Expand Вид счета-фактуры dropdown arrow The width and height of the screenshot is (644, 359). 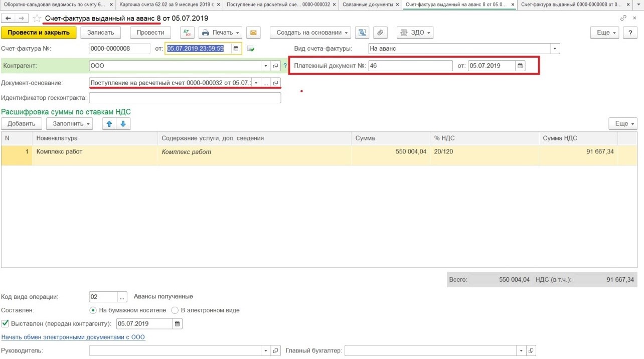[x=555, y=49]
